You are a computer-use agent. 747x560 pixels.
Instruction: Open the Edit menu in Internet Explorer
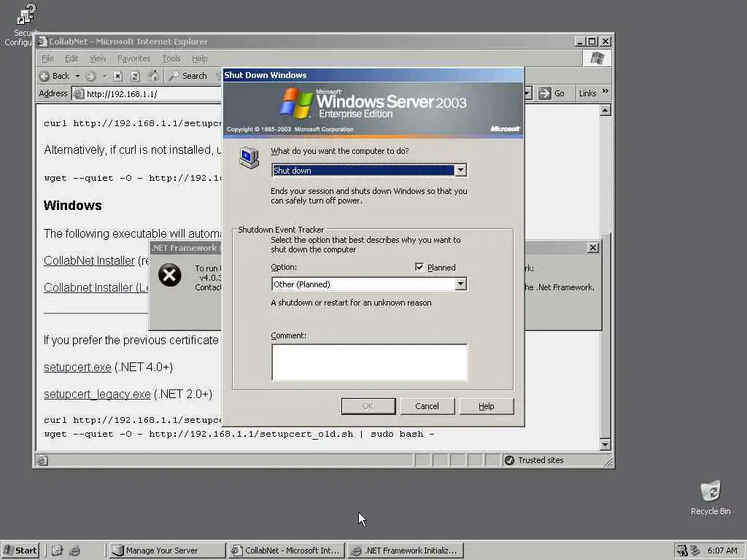tap(71, 58)
